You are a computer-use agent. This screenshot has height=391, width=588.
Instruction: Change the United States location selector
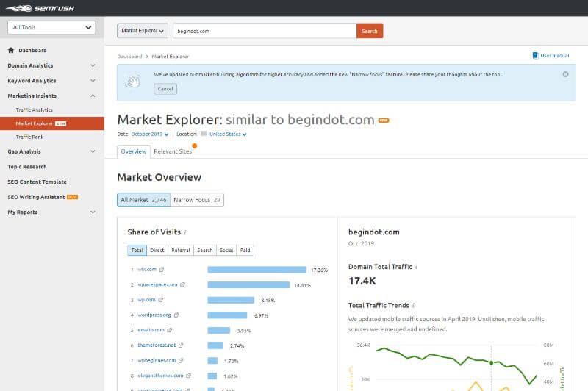[x=228, y=134]
